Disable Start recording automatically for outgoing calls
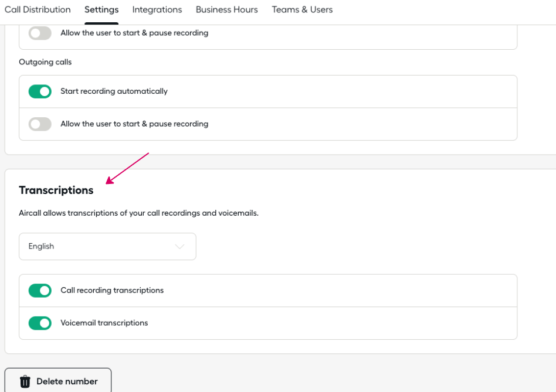The width and height of the screenshot is (556, 392). point(40,91)
